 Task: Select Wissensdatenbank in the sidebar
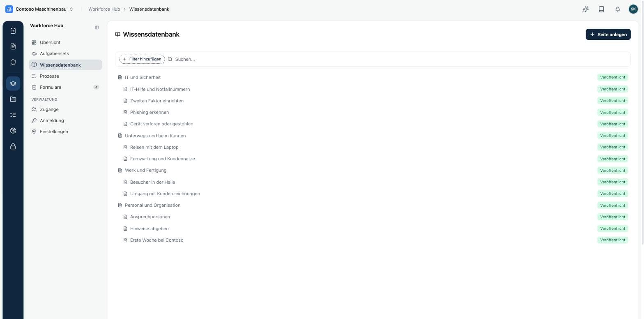pyautogui.click(x=65, y=65)
